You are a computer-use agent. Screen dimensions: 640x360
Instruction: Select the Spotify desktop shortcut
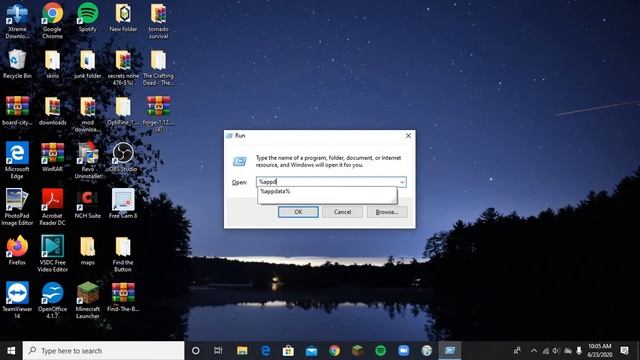pos(87,18)
